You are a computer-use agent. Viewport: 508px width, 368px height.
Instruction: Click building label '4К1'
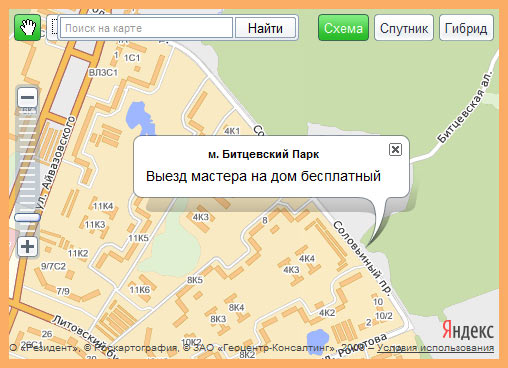(x=232, y=131)
